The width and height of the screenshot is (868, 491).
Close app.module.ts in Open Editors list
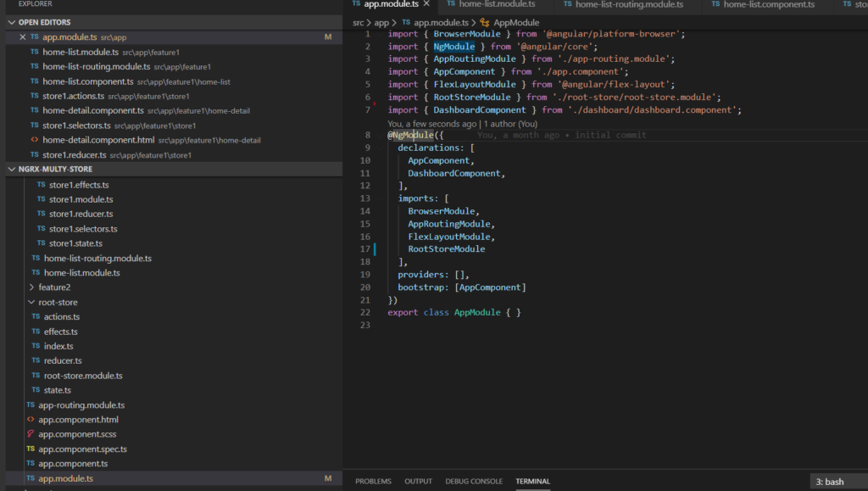pyautogui.click(x=22, y=38)
